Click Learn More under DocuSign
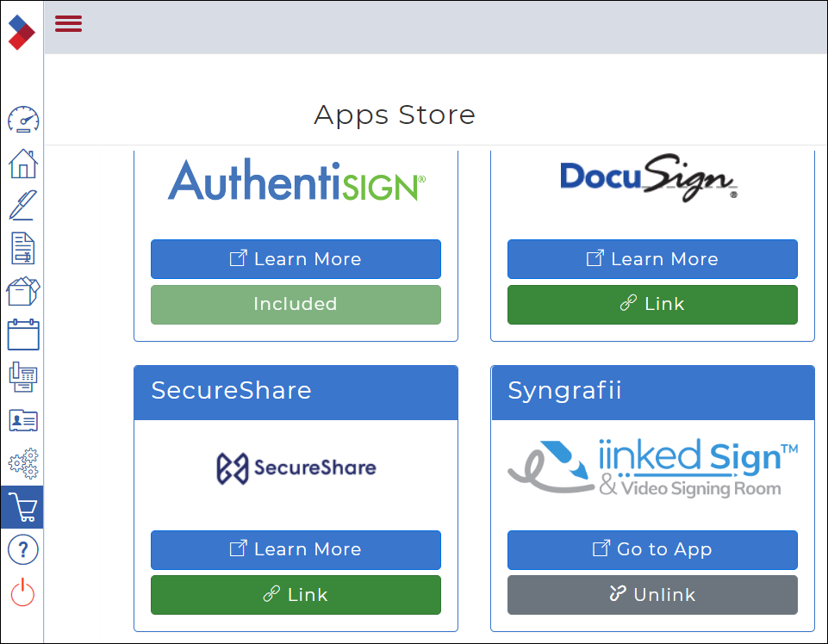Image resolution: width=828 pixels, height=644 pixels. pos(652,259)
